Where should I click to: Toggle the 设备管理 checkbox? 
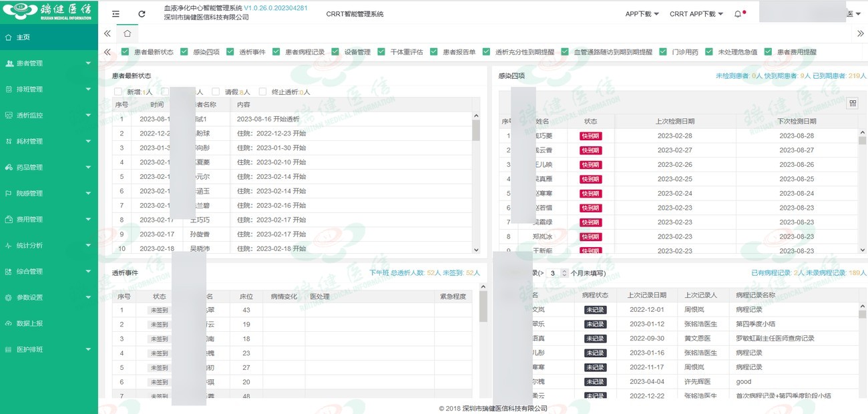click(336, 52)
